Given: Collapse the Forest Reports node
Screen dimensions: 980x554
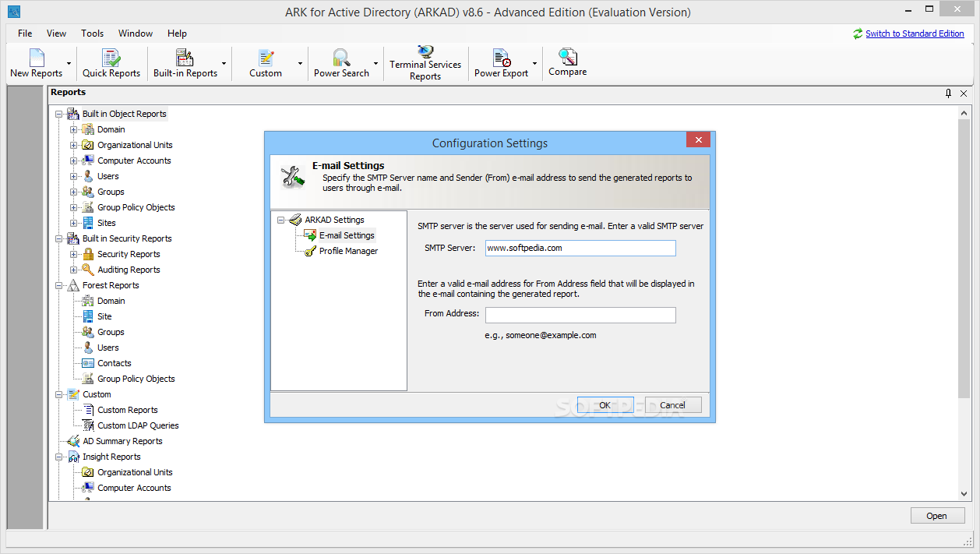Looking at the screenshot, I should pos(58,285).
